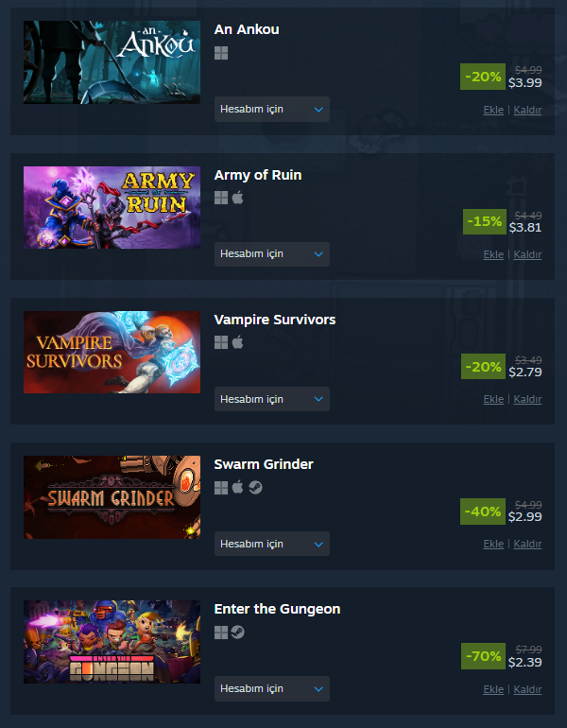
Task: Click the Apple icon under Swarm Grinder
Action: (x=237, y=487)
